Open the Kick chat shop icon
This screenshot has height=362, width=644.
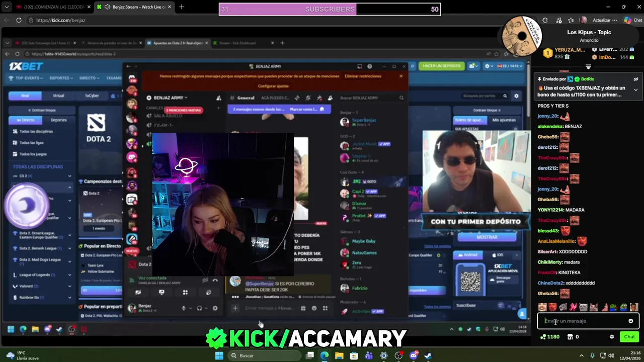pos(570,337)
